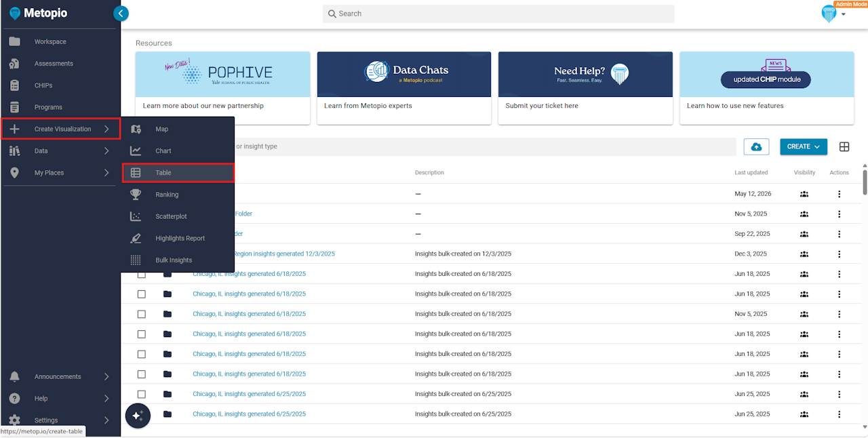This screenshot has width=868, height=438.
Task: Open the CREATE dropdown button
Action: tap(804, 146)
